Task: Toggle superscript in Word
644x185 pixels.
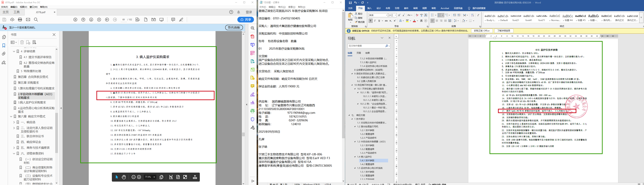Action: point(395,21)
